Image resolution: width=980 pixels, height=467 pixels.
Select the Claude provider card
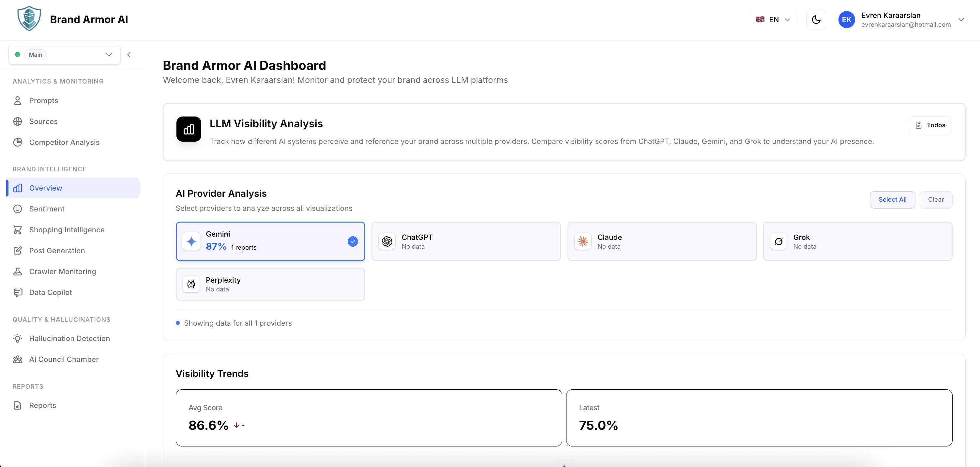point(662,241)
